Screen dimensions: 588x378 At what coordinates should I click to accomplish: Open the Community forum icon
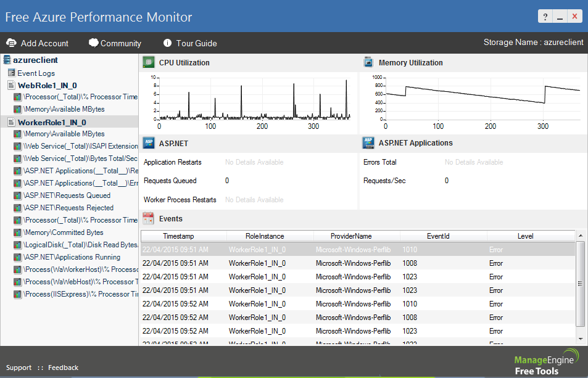point(94,43)
